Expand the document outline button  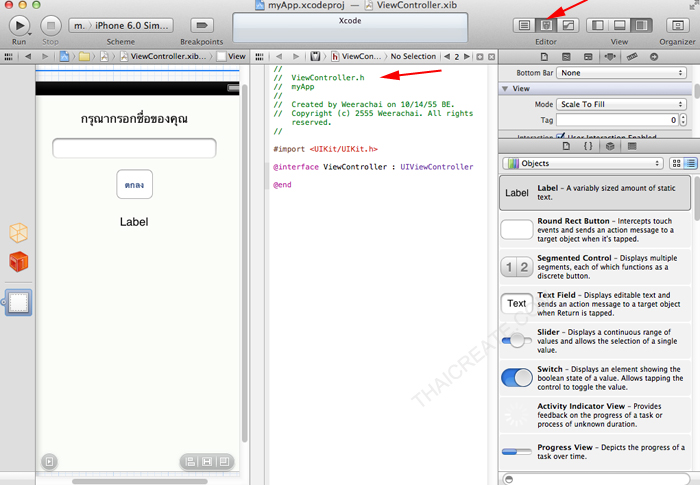pos(50,461)
